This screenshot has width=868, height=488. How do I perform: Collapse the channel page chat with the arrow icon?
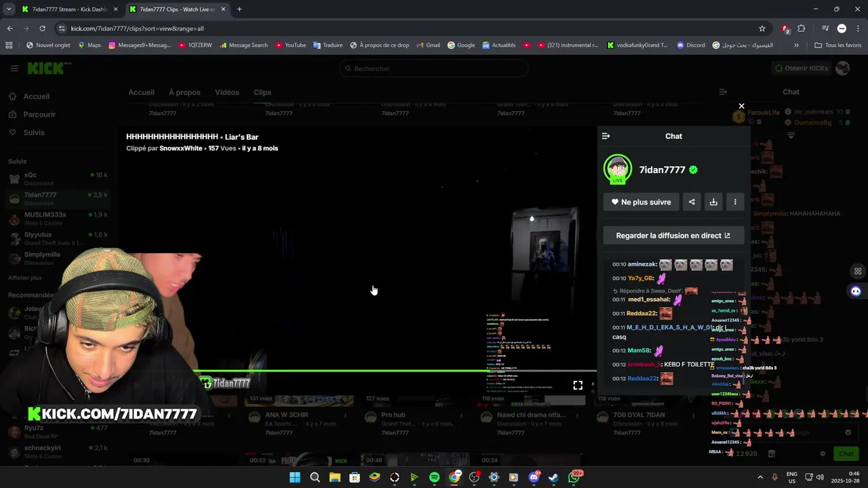[x=723, y=92]
